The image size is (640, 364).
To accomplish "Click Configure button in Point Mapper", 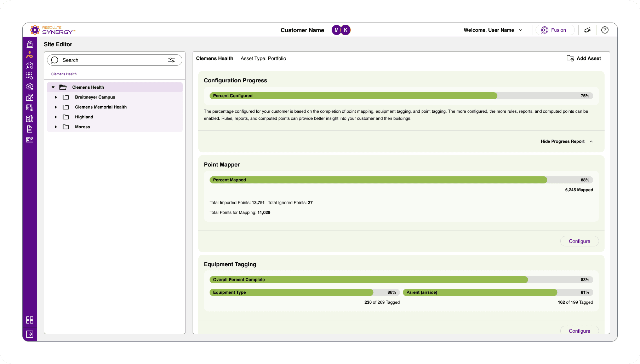I will (x=579, y=241).
